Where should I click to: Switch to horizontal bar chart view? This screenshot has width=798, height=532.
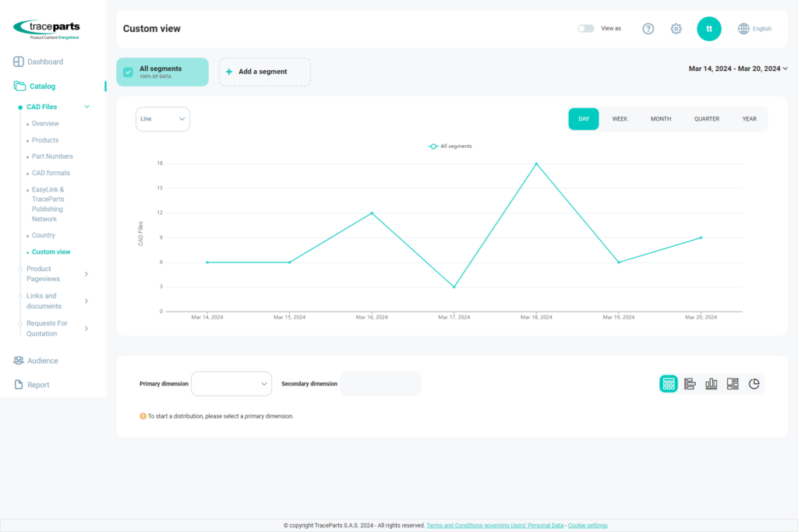pyautogui.click(x=690, y=383)
